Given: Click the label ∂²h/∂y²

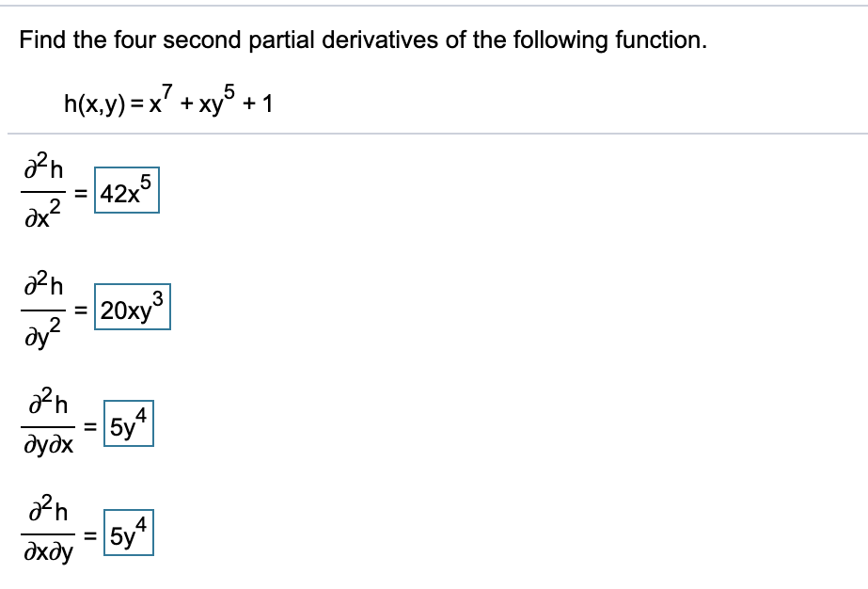Looking at the screenshot, I should coord(42,310).
